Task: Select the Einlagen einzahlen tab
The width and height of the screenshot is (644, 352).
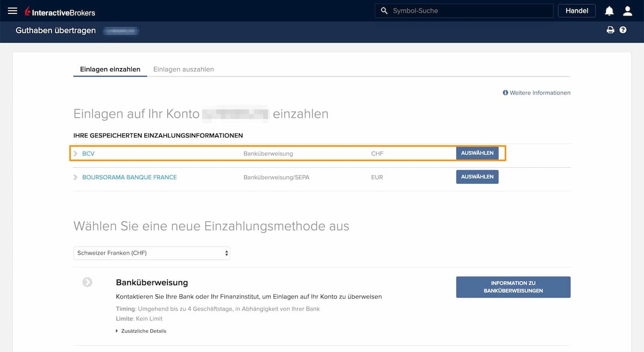Action: (110, 69)
